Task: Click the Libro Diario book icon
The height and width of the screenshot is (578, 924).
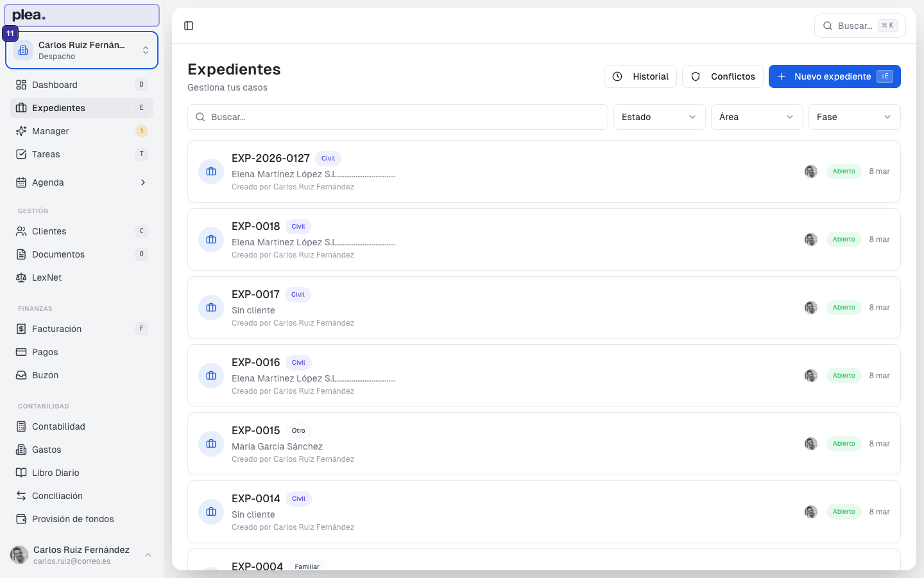Action: coord(21,473)
